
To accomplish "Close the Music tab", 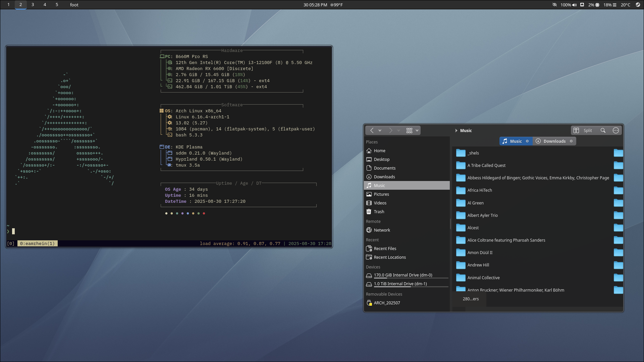I will click(527, 141).
